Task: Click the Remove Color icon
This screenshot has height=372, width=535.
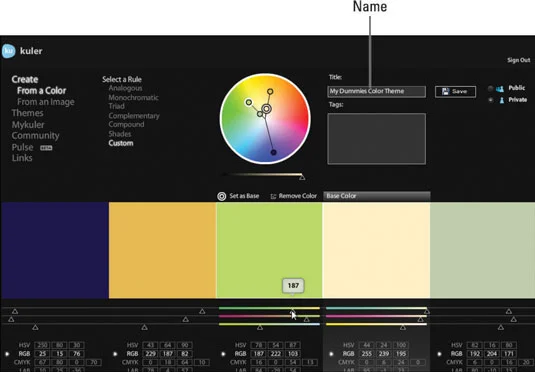Action: pos(273,196)
